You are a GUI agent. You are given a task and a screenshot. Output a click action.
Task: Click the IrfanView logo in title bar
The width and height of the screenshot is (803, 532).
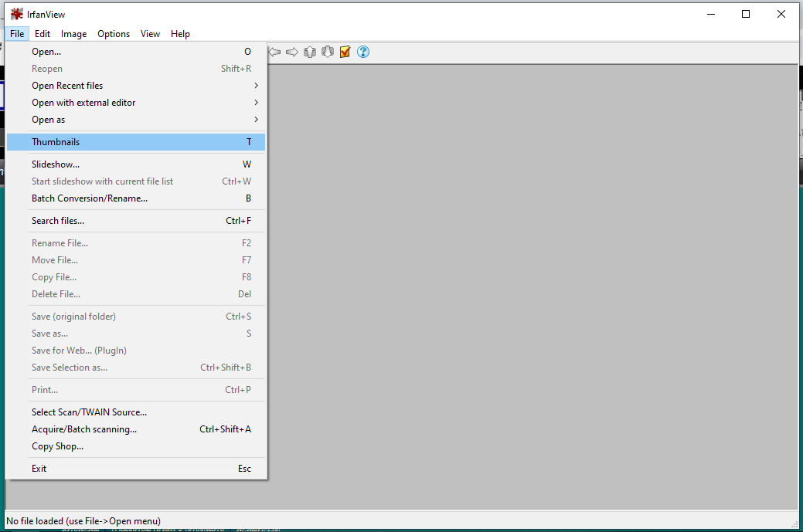[16, 14]
